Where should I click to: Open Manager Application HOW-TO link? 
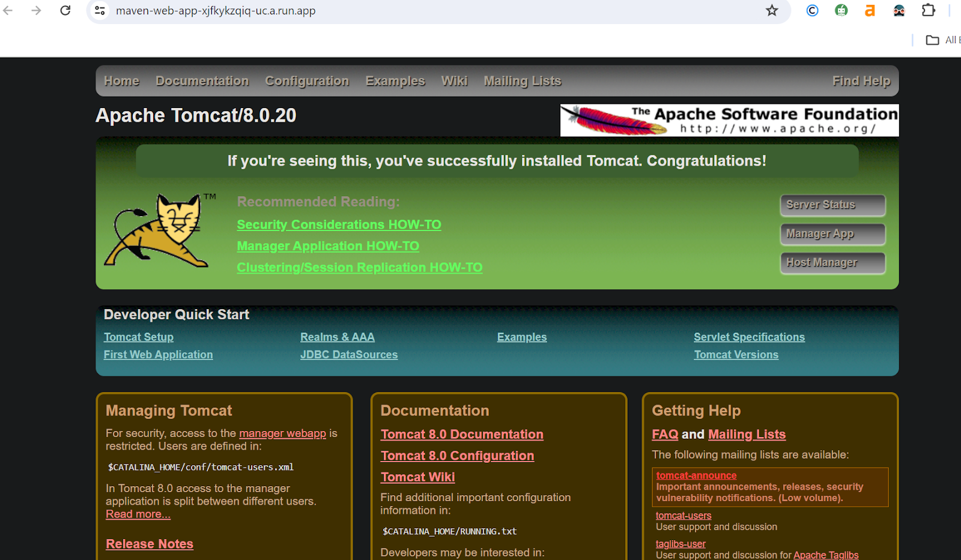(x=328, y=246)
